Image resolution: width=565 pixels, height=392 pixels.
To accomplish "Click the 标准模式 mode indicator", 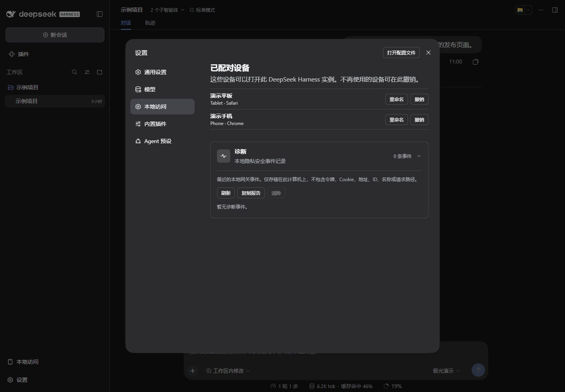I will (x=202, y=10).
